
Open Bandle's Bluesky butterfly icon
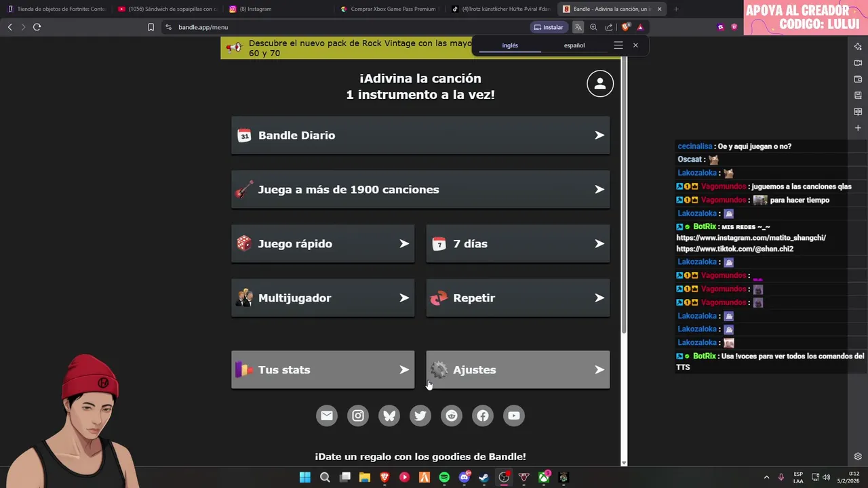389,415
